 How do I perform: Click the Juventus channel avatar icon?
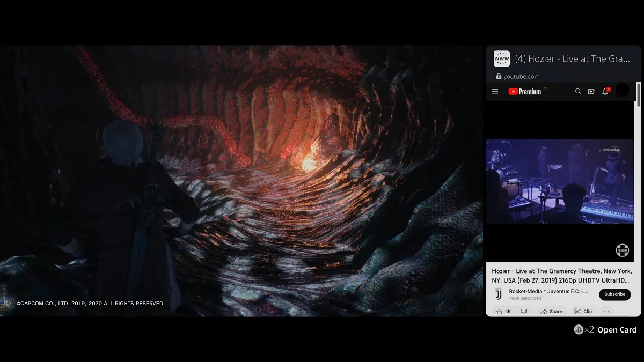pyautogui.click(x=498, y=294)
